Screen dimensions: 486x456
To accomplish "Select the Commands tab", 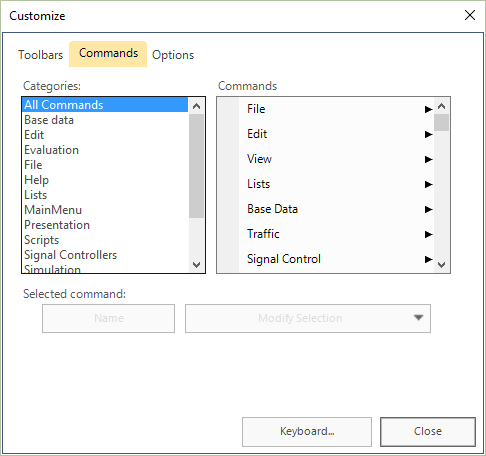I will tap(108, 54).
